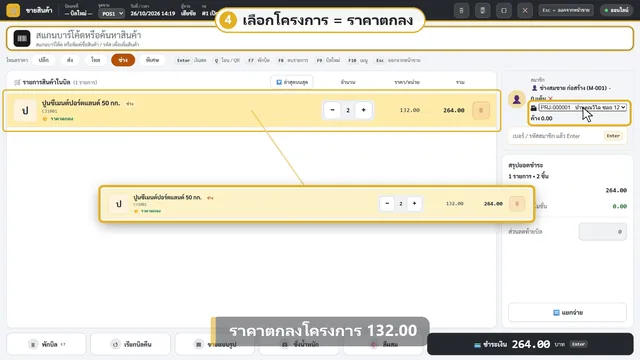
Task: Click the ป product thumbnail in cart row
Action: 25,110
